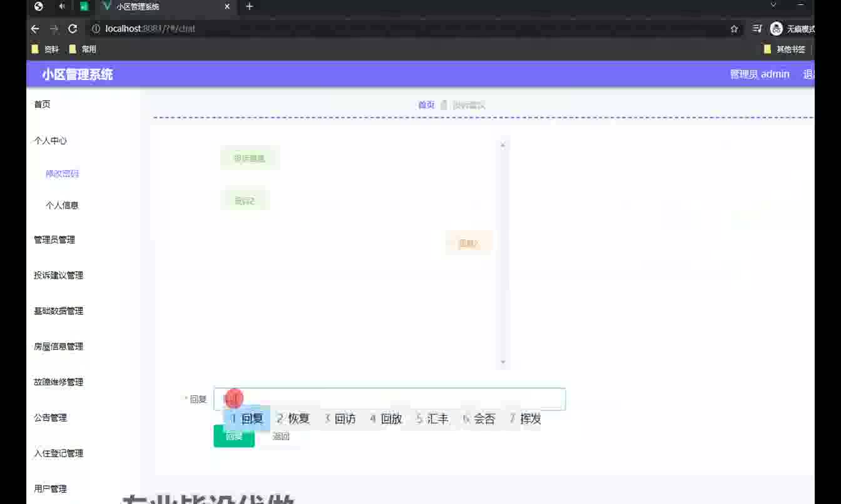The height and width of the screenshot is (504, 841).
Task: Choose IME candidate 恢复
Action: (293, 419)
